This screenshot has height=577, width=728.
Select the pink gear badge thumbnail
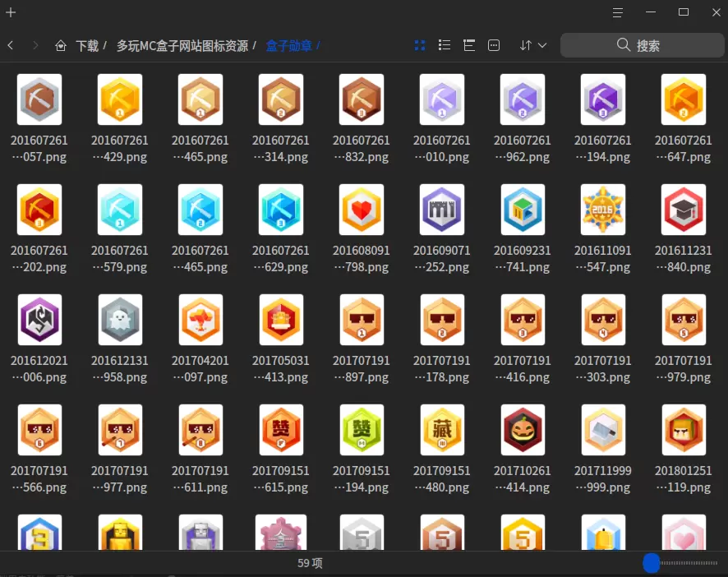[281, 533]
